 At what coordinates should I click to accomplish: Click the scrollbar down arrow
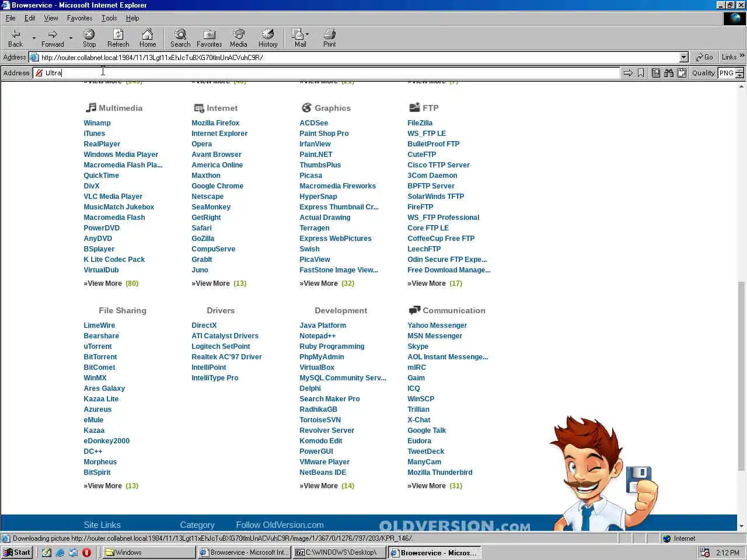[742, 526]
